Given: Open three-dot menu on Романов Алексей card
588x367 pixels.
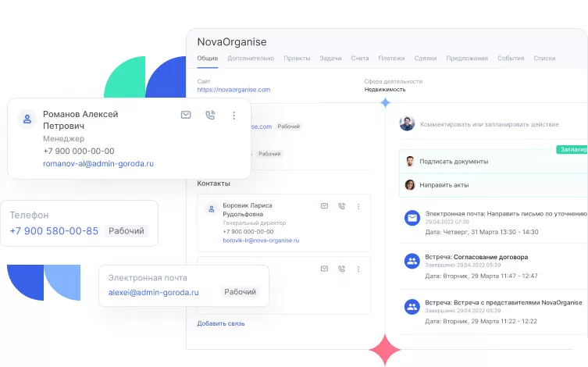Looking at the screenshot, I should (x=233, y=115).
